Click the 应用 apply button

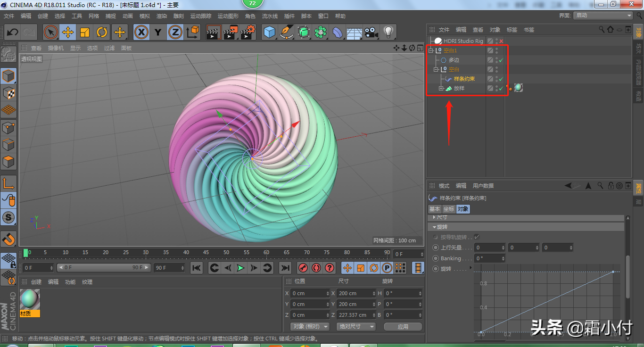tap(403, 326)
